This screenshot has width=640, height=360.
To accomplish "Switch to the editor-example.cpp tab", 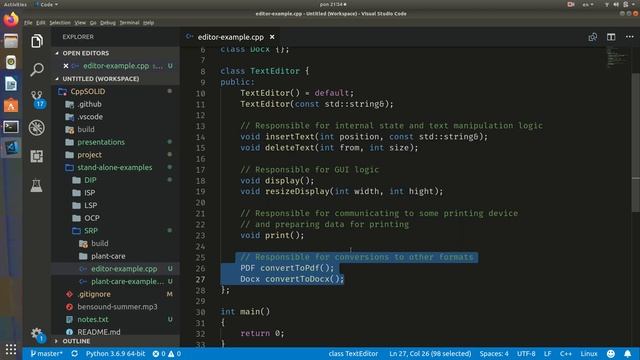I will tap(231, 37).
